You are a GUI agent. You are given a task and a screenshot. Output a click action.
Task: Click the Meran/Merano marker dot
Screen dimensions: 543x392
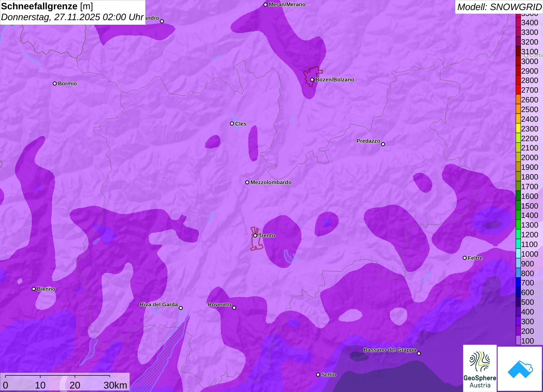tap(265, 5)
